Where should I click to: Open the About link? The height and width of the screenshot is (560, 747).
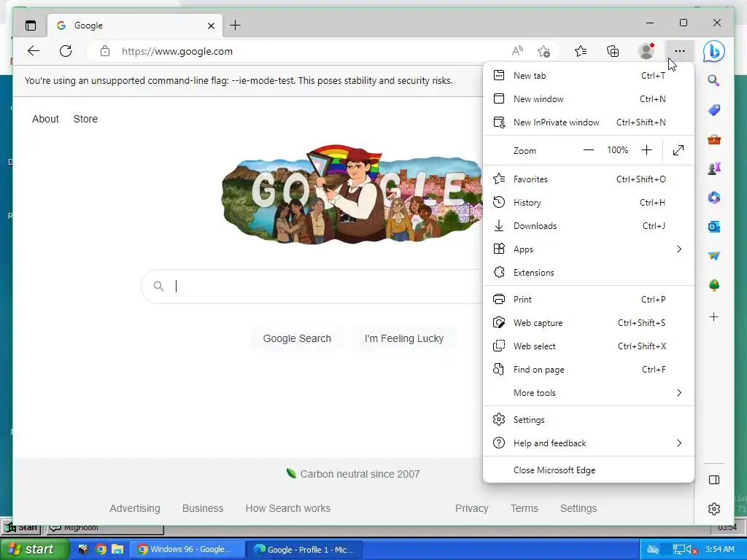pos(45,119)
